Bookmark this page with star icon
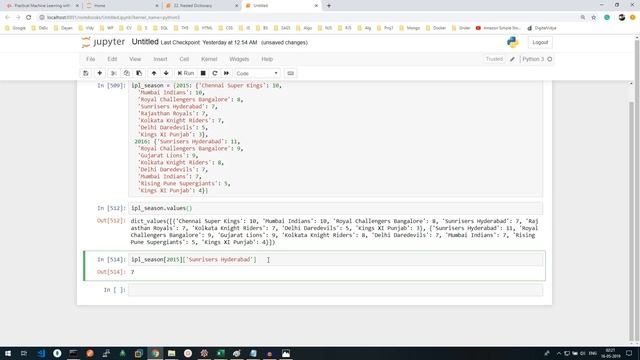The height and width of the screenshot is (360, 640). (x=594, y=18)
